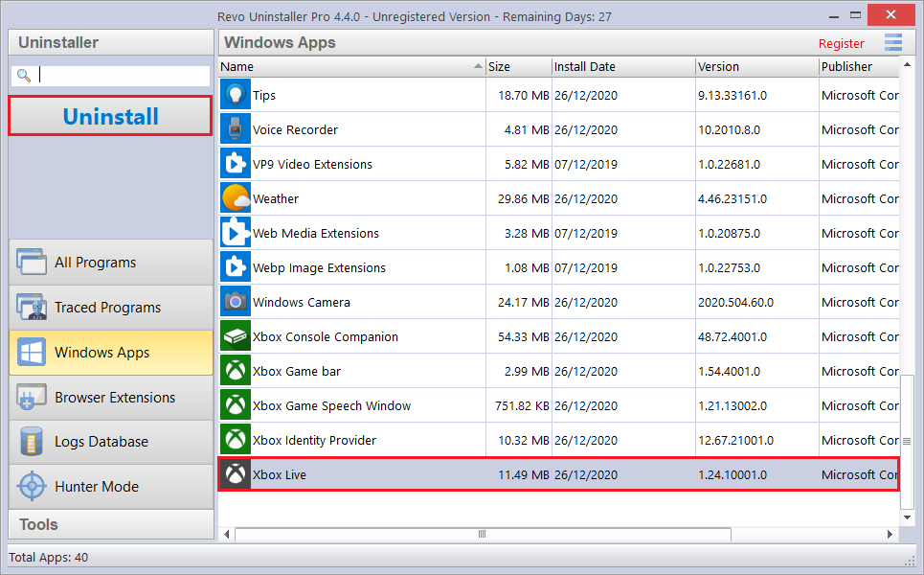The image size is (924, 575).
Task: Click the Xbox Identity Provider icon
Action: point(236,440)
